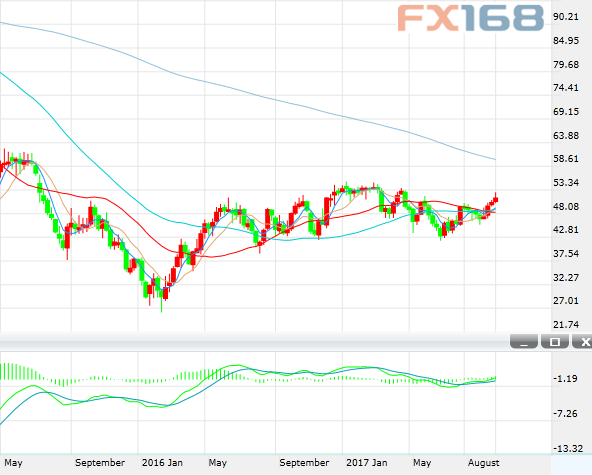This screenshot has width=592, height=475.
Task: Click the lowest green candle wick near 2016 Jan
Action: coord(162,305)
